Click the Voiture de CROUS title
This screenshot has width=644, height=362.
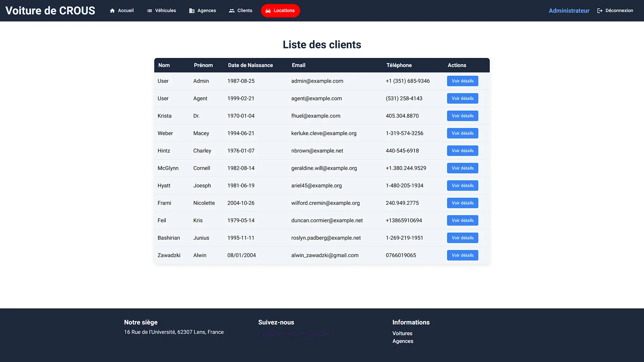click(50, 10)
